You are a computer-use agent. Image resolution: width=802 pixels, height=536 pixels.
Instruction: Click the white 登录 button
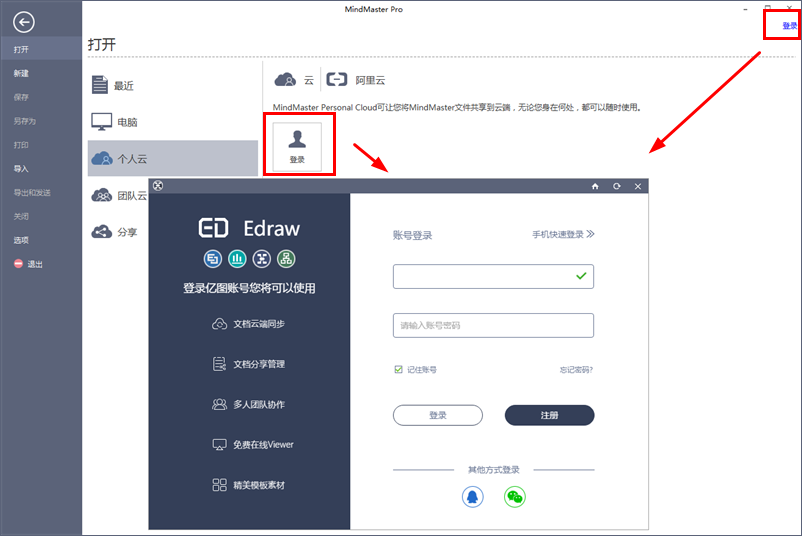pos(438,415)
